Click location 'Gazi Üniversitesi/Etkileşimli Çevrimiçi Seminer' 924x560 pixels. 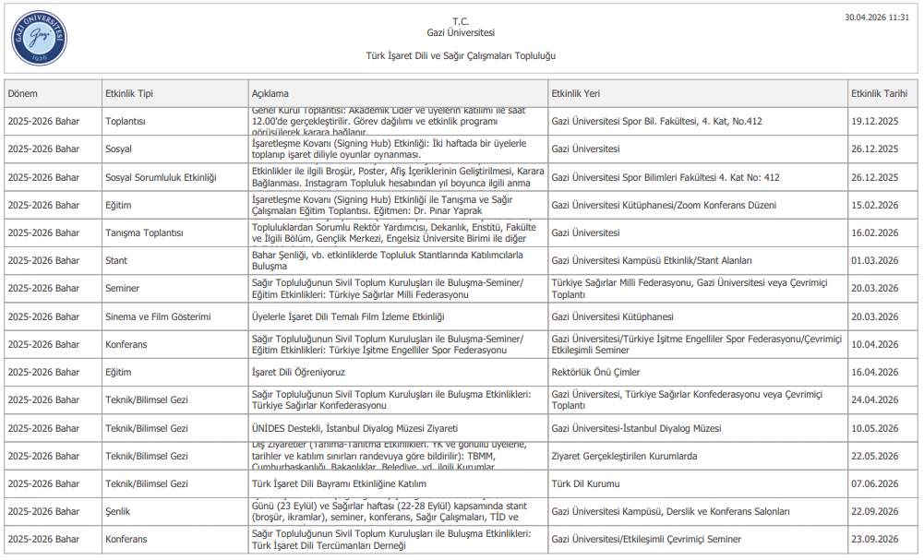tap(646, 540)
